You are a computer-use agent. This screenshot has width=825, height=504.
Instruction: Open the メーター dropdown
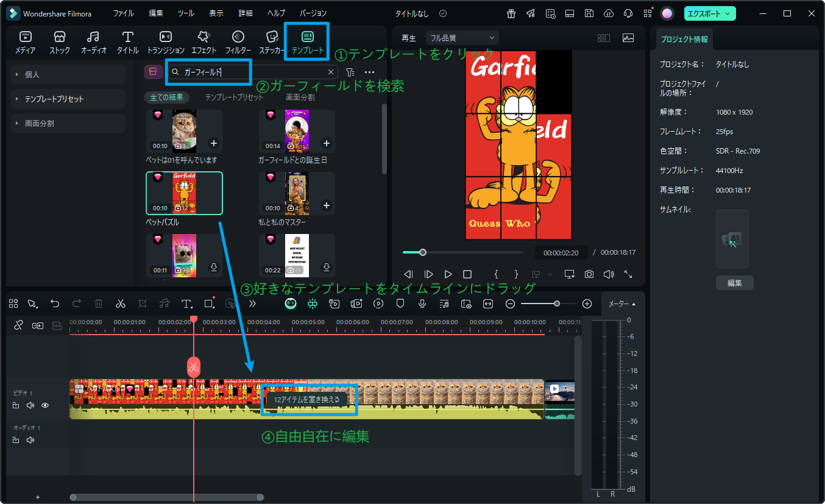click(x=622, y=303)
